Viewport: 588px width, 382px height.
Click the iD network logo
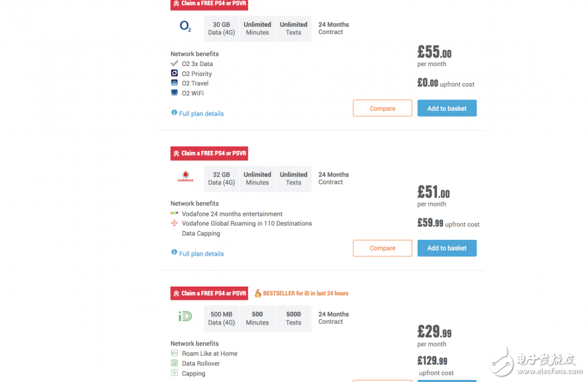pyautogui.click(x=185, y=316)
